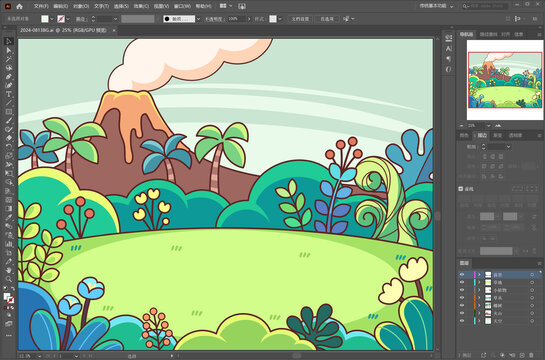The width and height of the screenshot is (545, 360).
Task: Toggle visibility of the bottom layer
Action: coord(462,321)
